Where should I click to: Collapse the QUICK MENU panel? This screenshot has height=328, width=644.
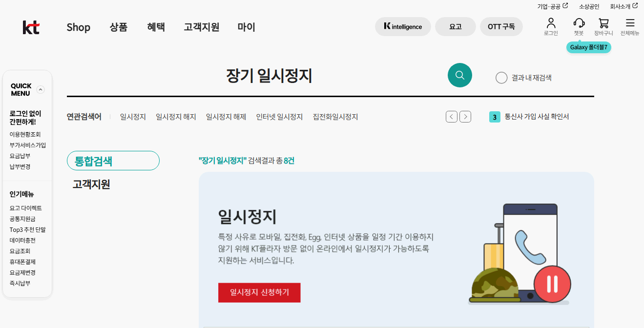41,89
